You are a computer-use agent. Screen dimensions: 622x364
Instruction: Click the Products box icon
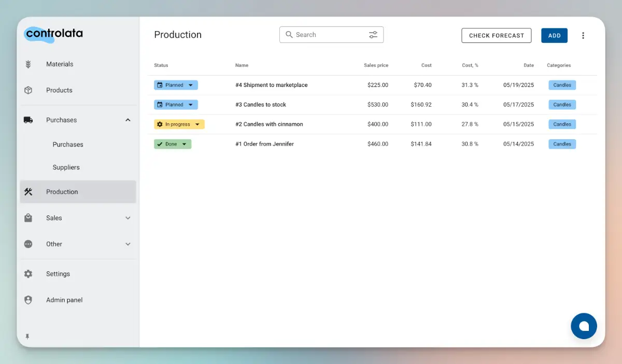coord(28,90)
